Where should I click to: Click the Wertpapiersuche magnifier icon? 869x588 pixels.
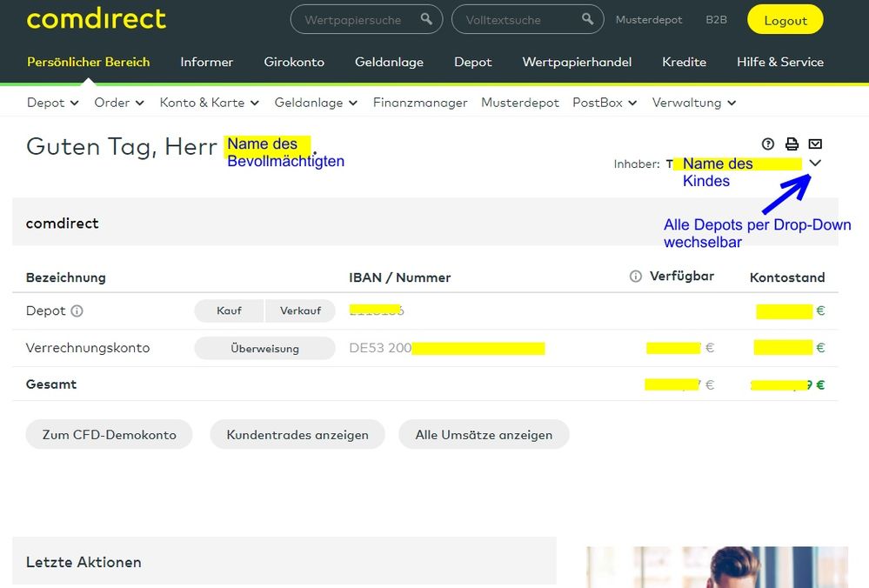coord(425,18)
